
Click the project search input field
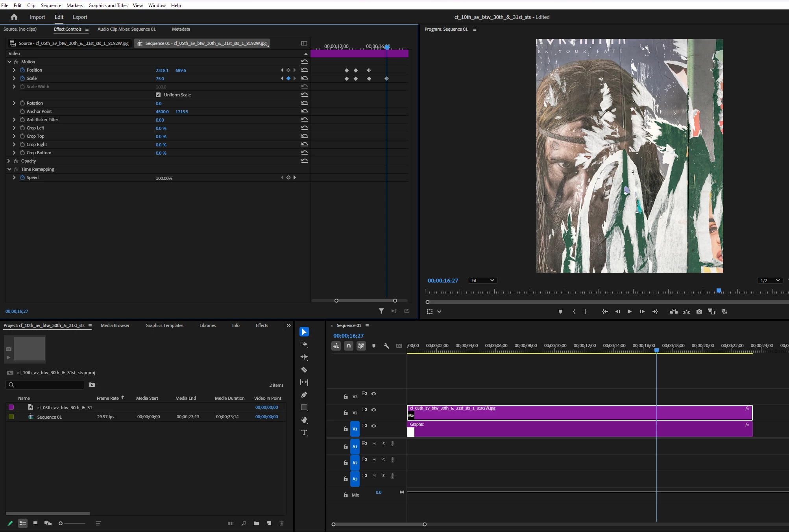[x=47, y=385]
